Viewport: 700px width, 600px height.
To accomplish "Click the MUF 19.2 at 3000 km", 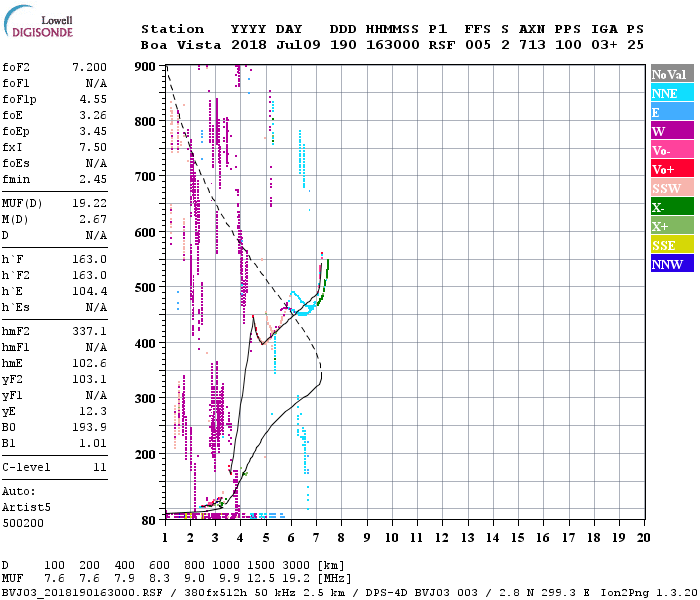I will pyautogui.click(x=296, y=579).
